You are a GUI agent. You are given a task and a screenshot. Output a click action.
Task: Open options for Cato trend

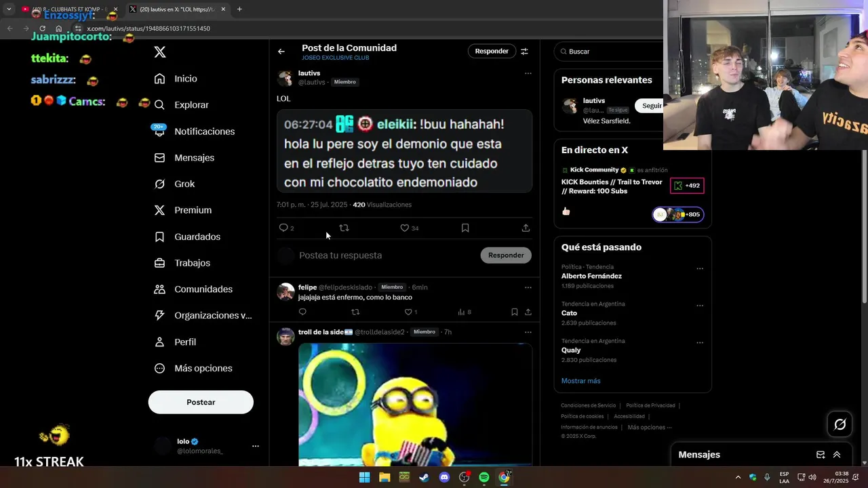tap(700, 306)
